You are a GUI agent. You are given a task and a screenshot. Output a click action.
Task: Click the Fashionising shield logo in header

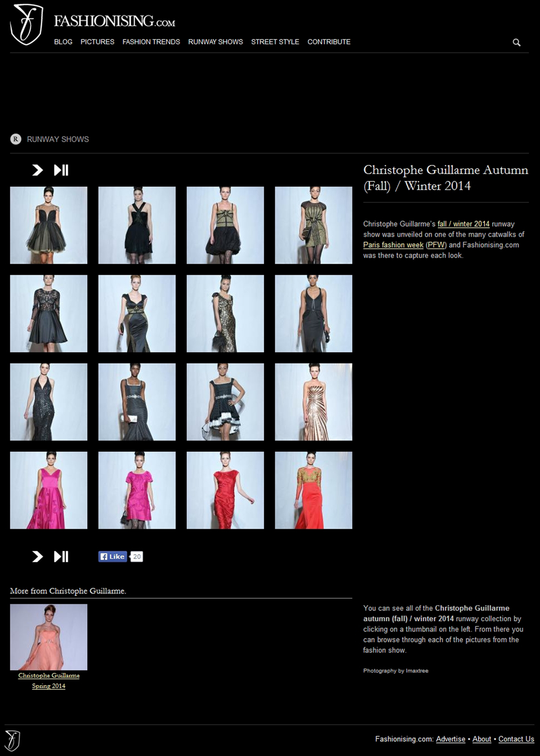pyautogui.click(x=26, y=24)
